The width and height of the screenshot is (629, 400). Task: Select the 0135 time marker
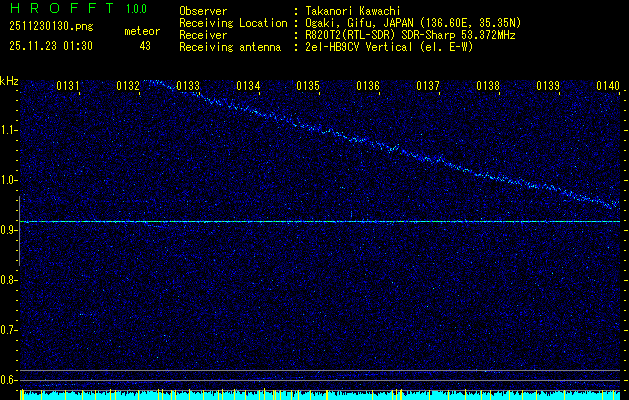308,85
